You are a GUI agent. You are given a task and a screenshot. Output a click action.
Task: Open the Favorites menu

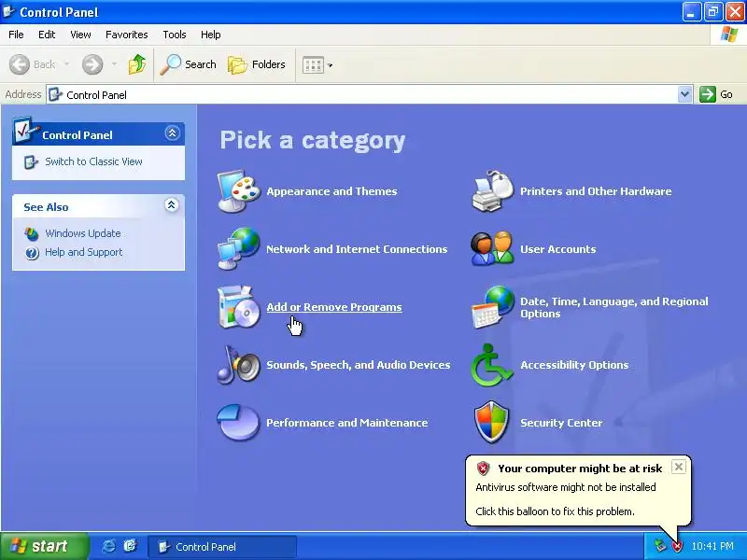[x=127, y=35]
